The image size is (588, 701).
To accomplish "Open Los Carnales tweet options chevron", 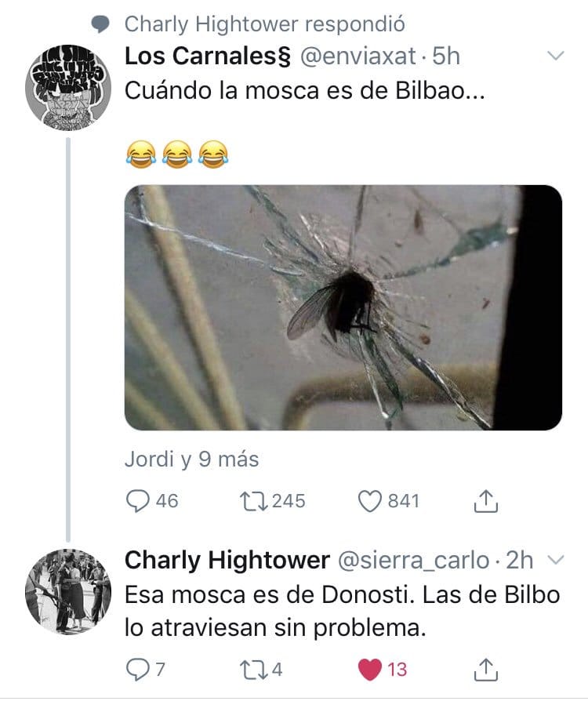I will coord(554,56).
